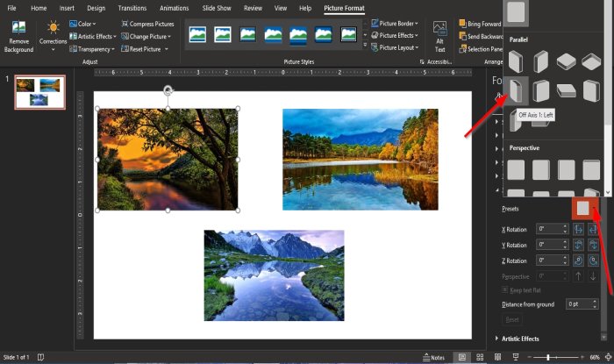
Task: Click the Bring Forward button
Action: coord(479,24)
